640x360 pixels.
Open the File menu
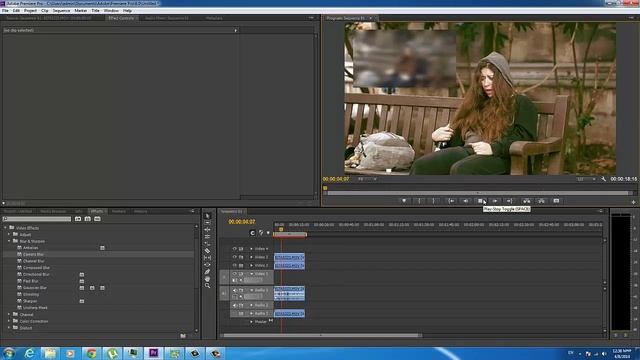click(x=5, y=11)
